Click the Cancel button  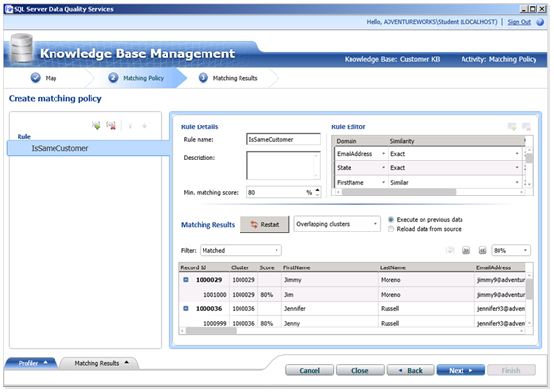pyautogui.click(x=310, y=371)
